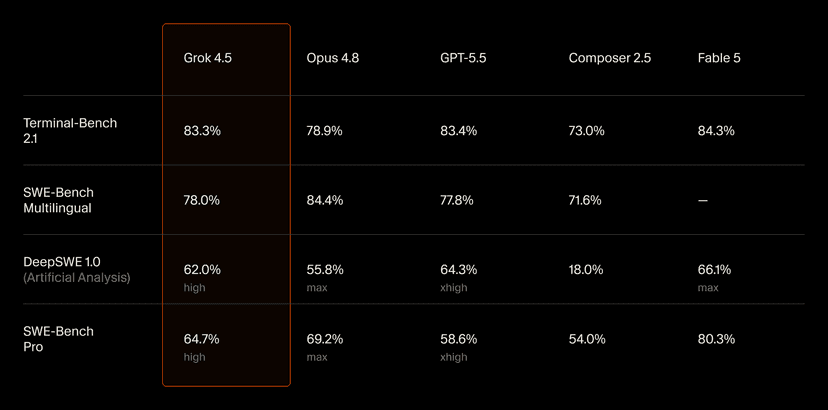Click the Fable 5 column header
The height and width of the screenshot is (410, 828).
(x=719, y=58)
